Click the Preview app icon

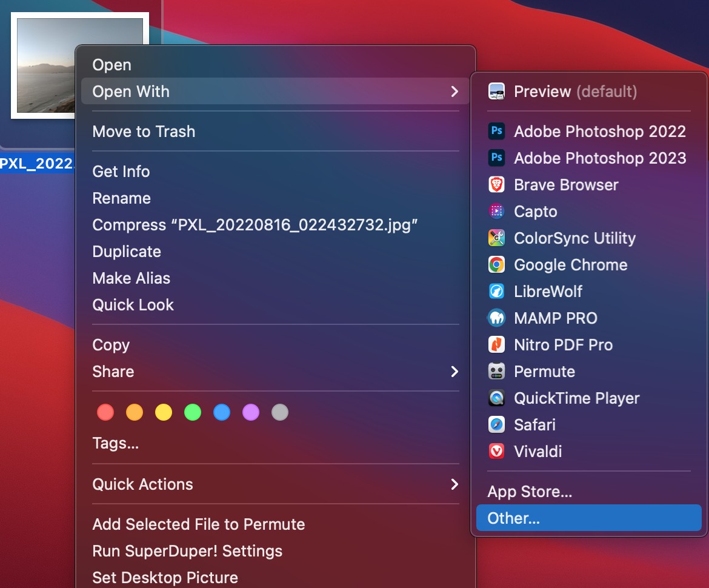click(496, 92)
